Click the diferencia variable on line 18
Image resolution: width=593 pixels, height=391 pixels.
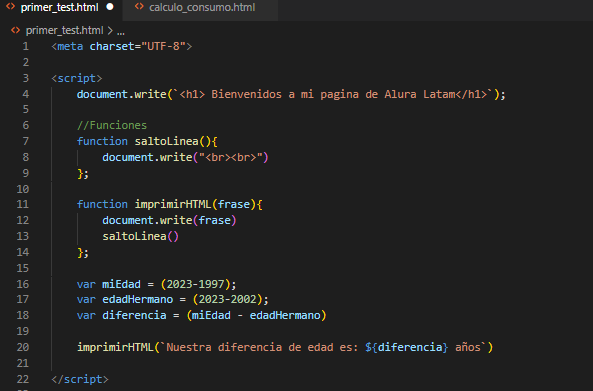[x=134, y=315]
